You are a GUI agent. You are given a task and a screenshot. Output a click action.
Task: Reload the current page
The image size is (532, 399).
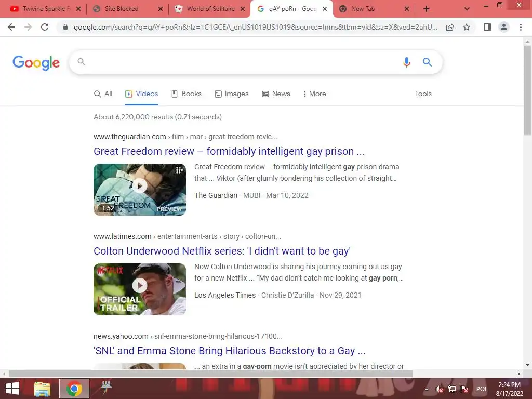click(x=45, y=27)
